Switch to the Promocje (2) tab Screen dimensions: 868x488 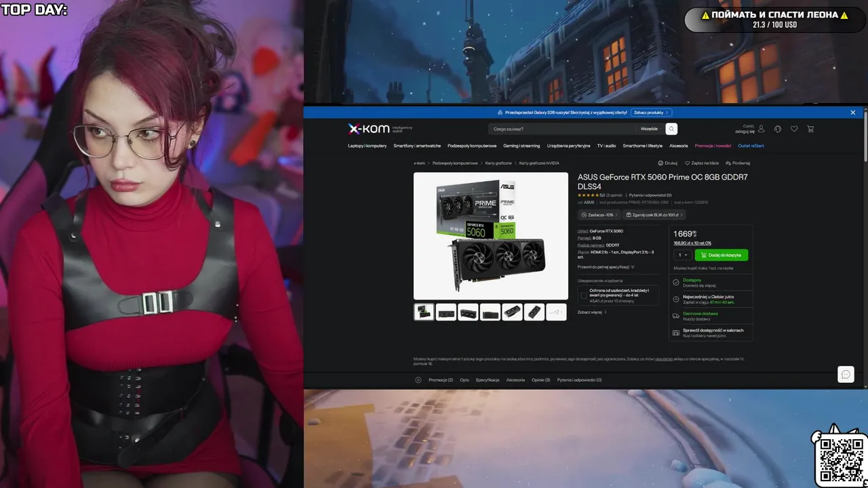441,380
